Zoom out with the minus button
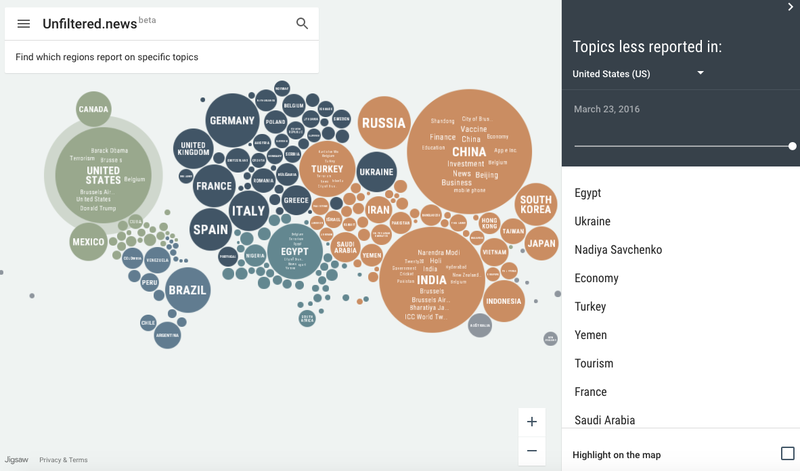Screen dimensions: 800x471 pos(532,450)
